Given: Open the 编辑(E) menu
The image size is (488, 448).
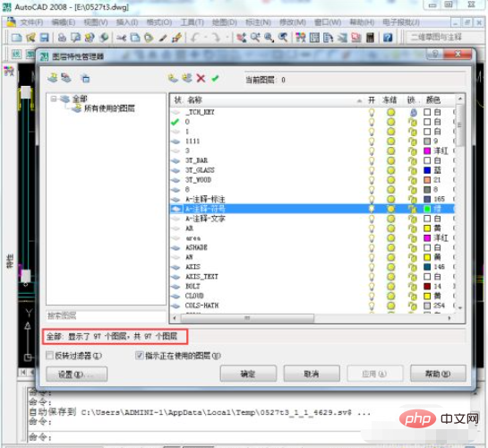Looking at the screenshot, I should point(64,22).
